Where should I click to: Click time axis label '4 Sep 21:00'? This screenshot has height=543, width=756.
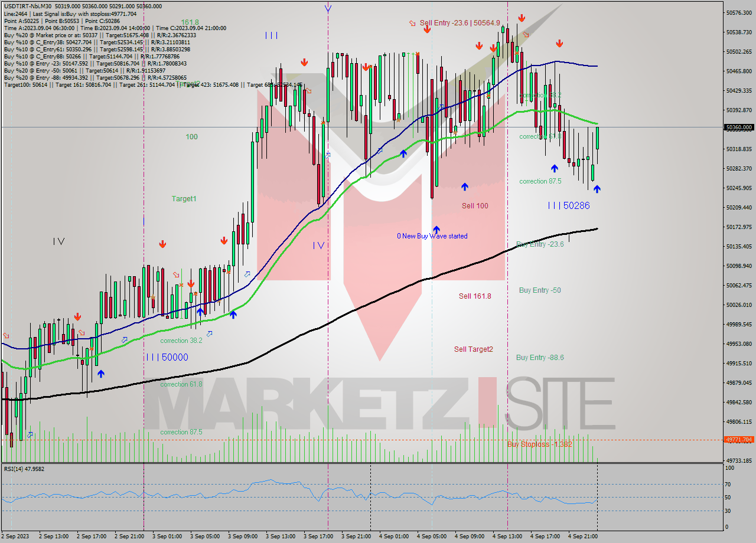coord(582,537)
